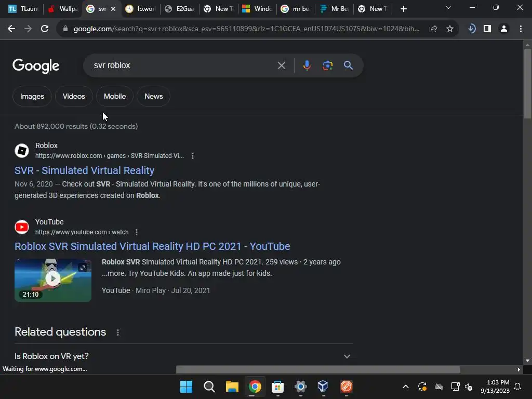
Task: Click the results count text
Action: 76,127
